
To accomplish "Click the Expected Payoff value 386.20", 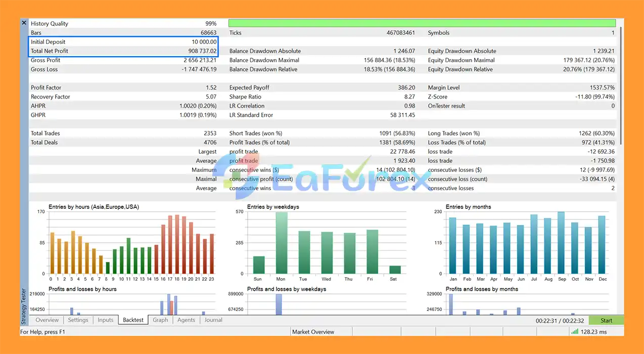I will coord(406,87).
